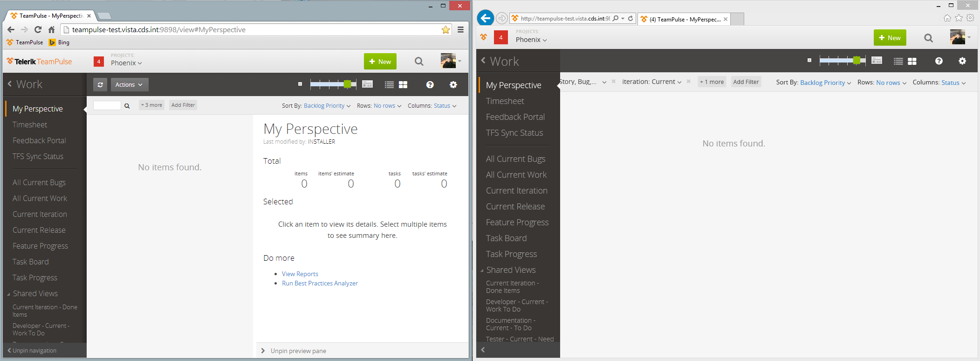Click the View Reports link
Image resolution: width=980 pixels, height=361 pixels.
300,274
